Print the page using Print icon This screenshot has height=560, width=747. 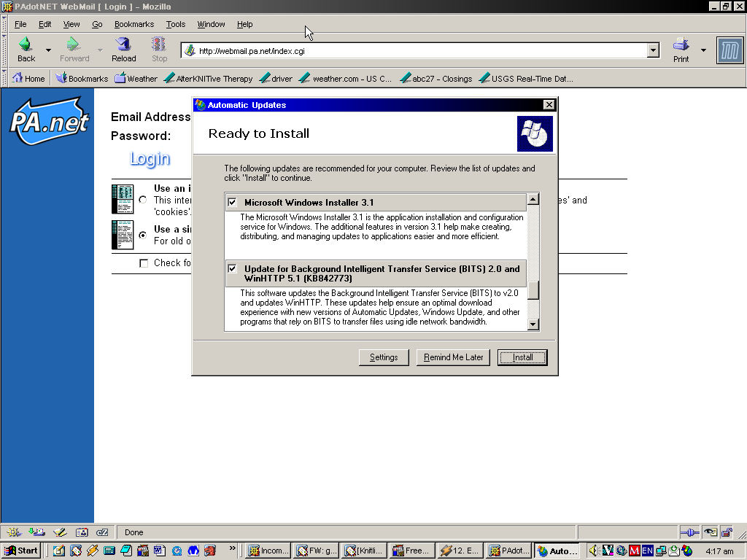pyautogui.click(x=681, y=44)
